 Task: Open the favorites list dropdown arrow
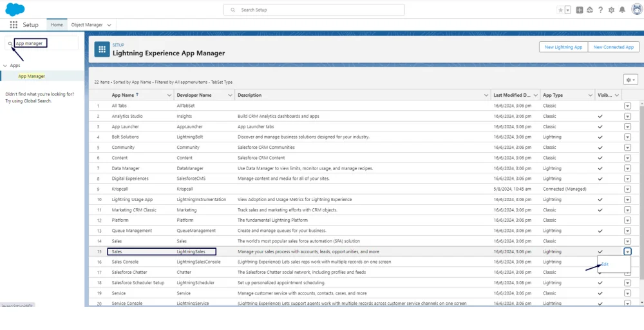(x=567, y=10)
